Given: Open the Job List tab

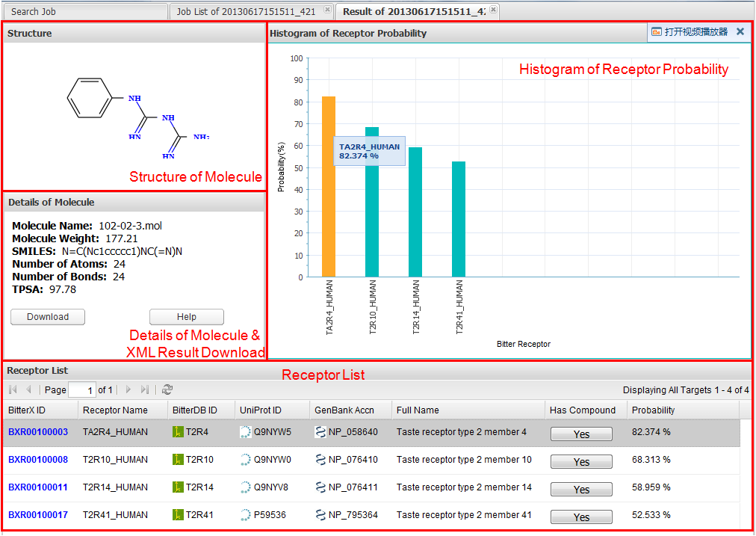Looking at the screenshot, I should tap(245, 11).
